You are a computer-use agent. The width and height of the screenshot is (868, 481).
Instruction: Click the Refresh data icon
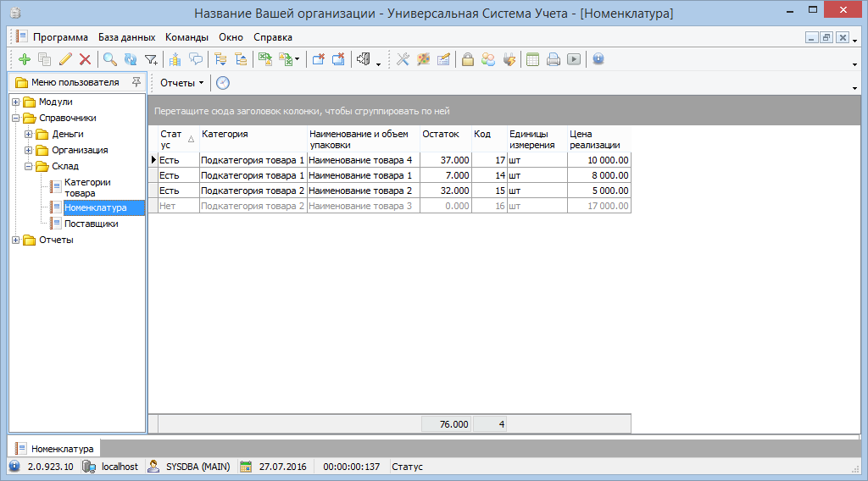pyautogui.click(x=131, y=59)
